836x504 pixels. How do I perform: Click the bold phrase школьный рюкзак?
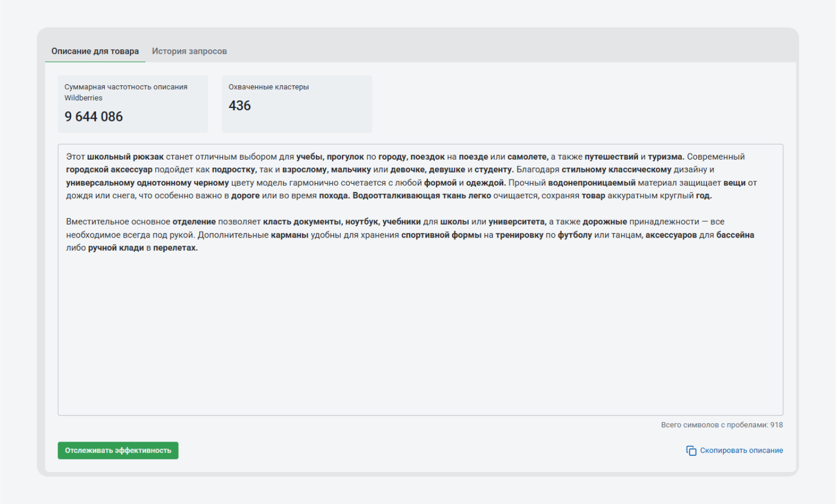click(x=125, y=157)
